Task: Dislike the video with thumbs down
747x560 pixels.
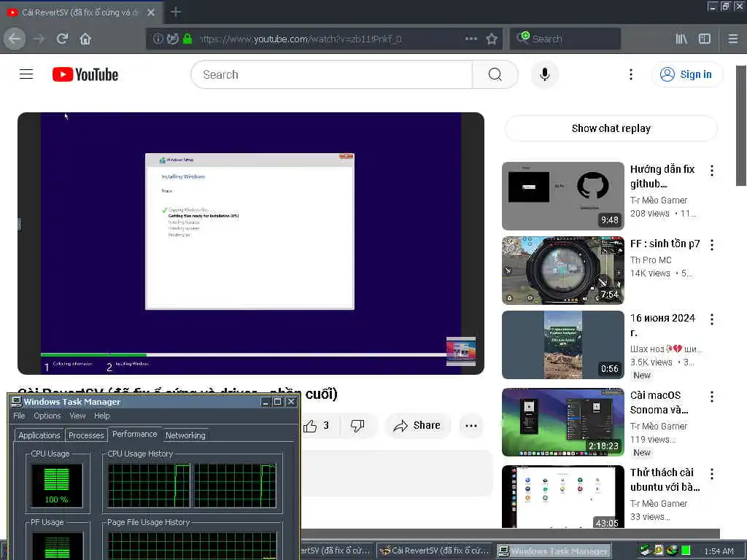Action: [x=357, y=426]
